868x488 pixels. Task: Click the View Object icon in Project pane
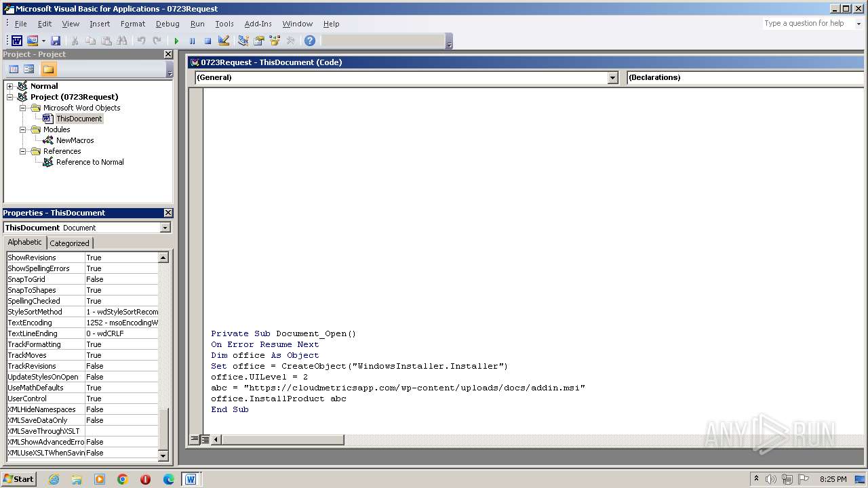coord(29,69)
